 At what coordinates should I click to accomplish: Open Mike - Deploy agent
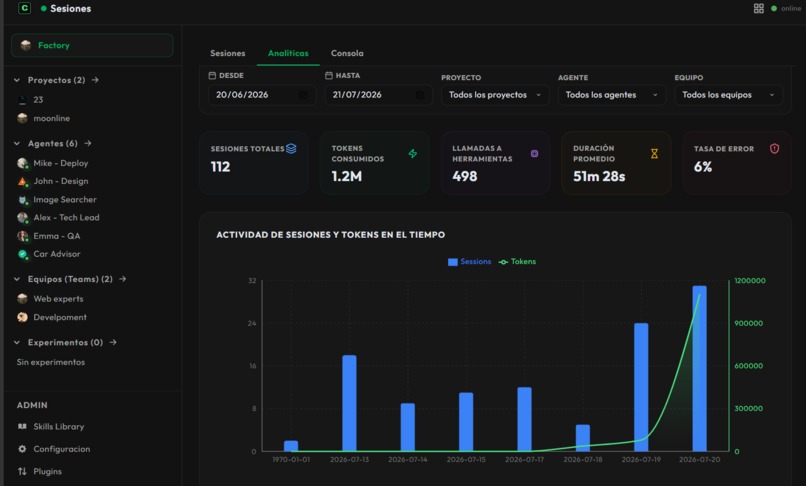61,163
